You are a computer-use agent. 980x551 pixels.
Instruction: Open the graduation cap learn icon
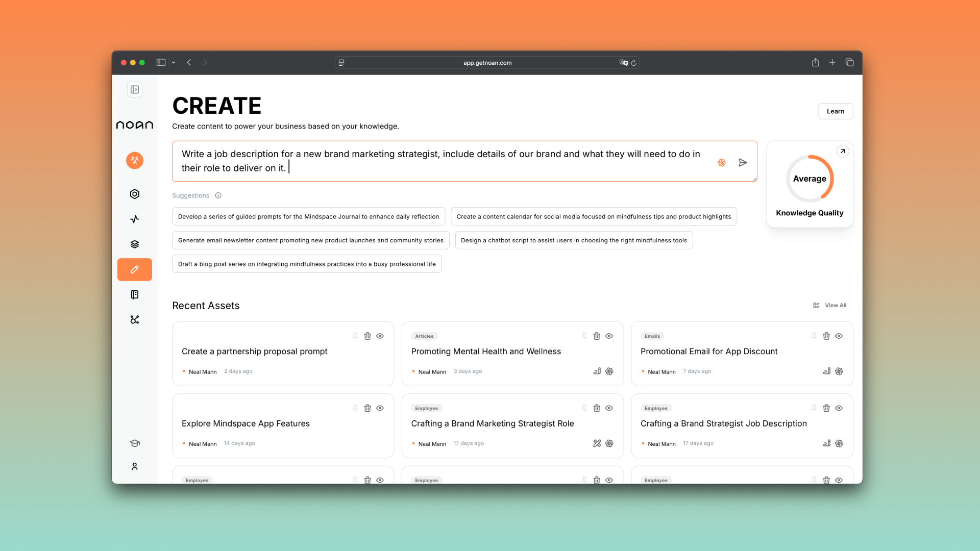pyautogui.click(x=135, y=443)
